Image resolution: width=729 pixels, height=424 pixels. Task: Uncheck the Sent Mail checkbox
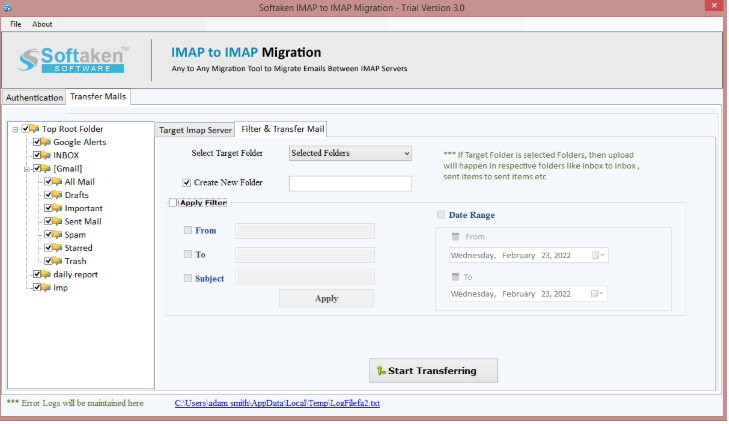(x=48, y=221)
